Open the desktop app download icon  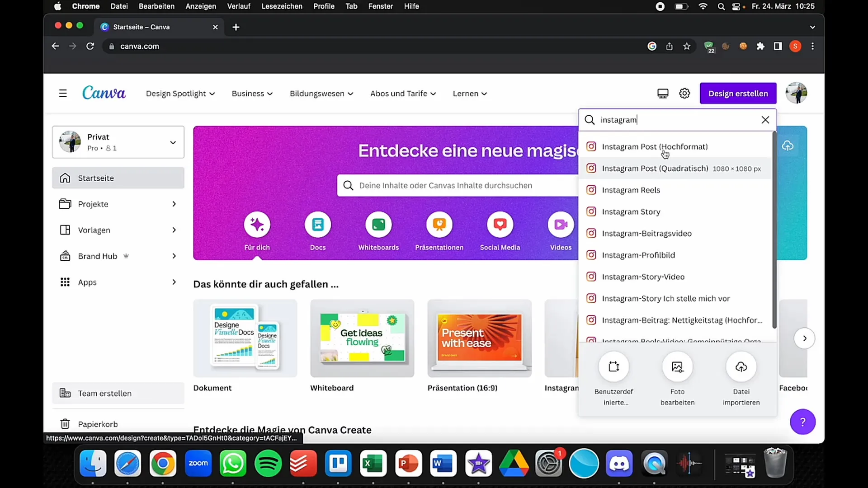pyautogui.click(x=663, y=94)
